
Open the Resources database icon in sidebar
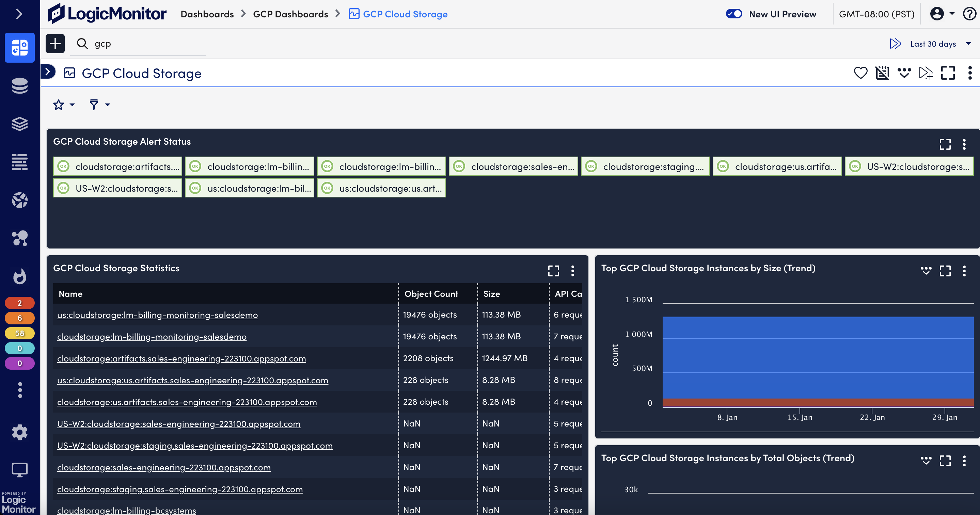19,85
